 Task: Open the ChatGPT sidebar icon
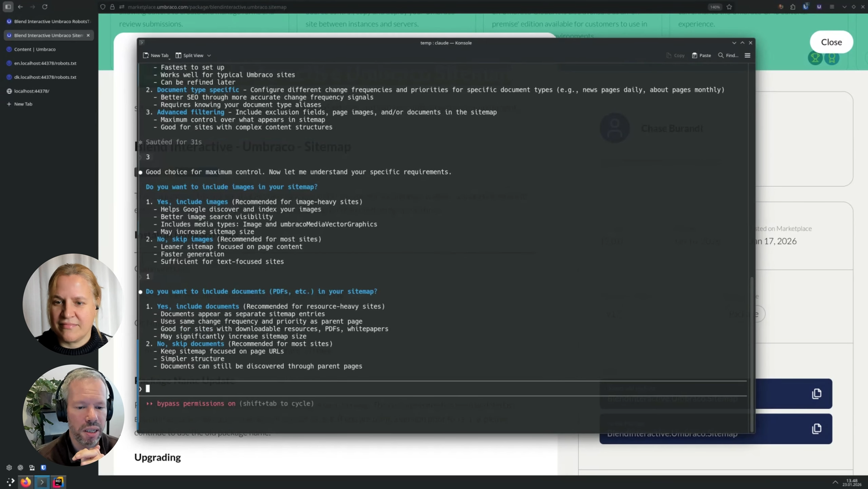(x=20, y=468)
